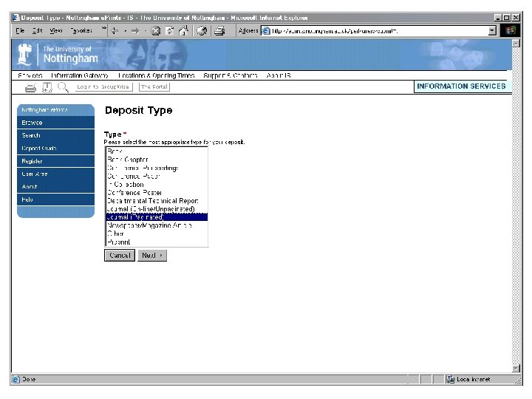Screen dimensions: 532x399
Task: Open the Edit menu
Action: tap(38, 31)
